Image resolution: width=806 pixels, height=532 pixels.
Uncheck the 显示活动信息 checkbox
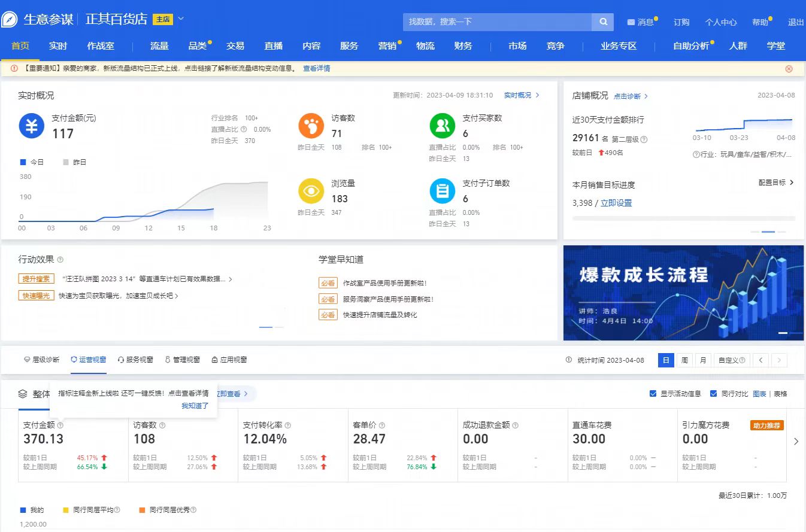pos(653,394)
